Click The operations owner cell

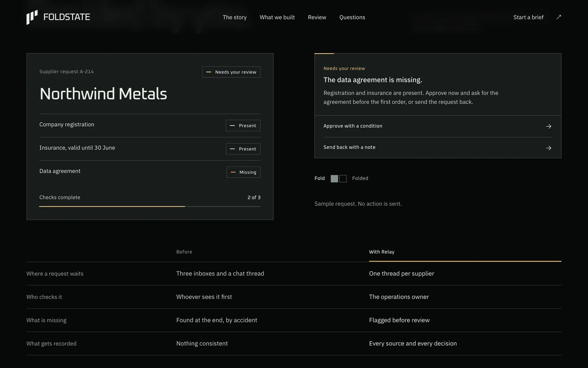pos(399,297)
